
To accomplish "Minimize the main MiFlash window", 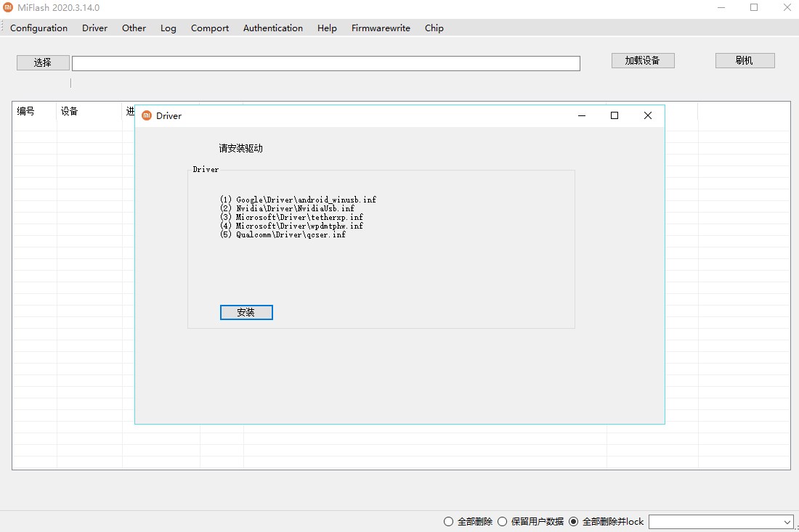I will [721, 8].
